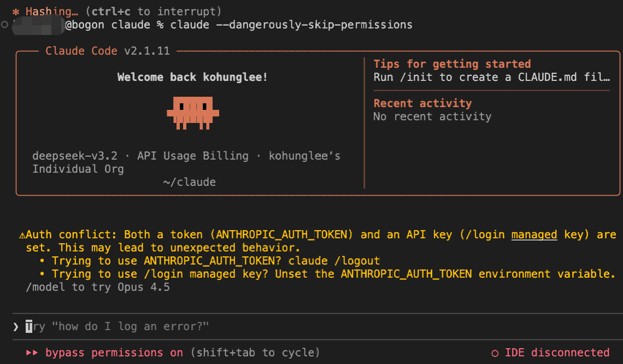Toggle the bypass permissions on mode

point(114,353)
